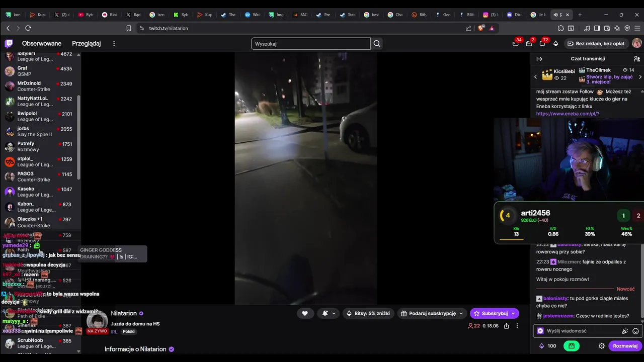The image size is (644, 362).
Task: Click Nilatarion streamer avatar
Action: point(97,322)
